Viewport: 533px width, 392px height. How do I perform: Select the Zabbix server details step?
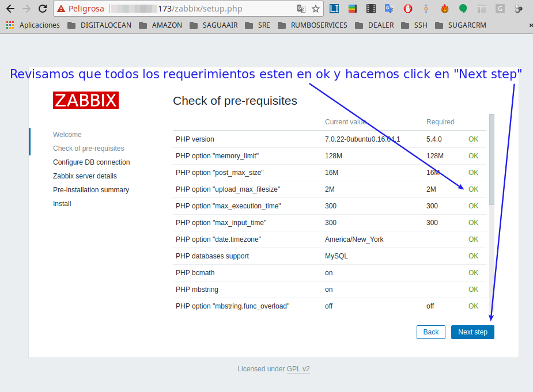point(85,176)
